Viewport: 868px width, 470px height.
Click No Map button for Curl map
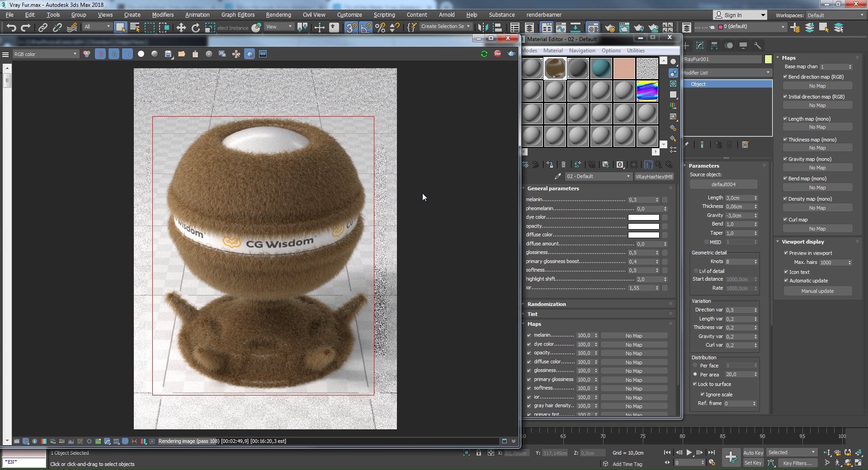click(x=817, y=229)
